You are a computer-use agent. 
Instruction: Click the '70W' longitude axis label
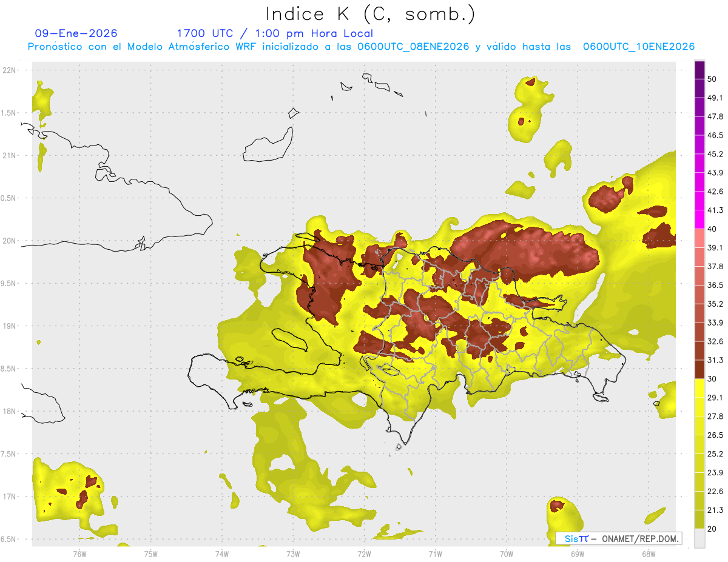pyautogui.click(x=507, y=555)
